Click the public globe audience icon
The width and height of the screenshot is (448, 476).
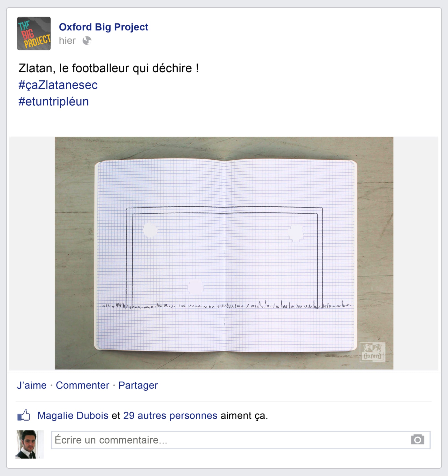[87, 41]
